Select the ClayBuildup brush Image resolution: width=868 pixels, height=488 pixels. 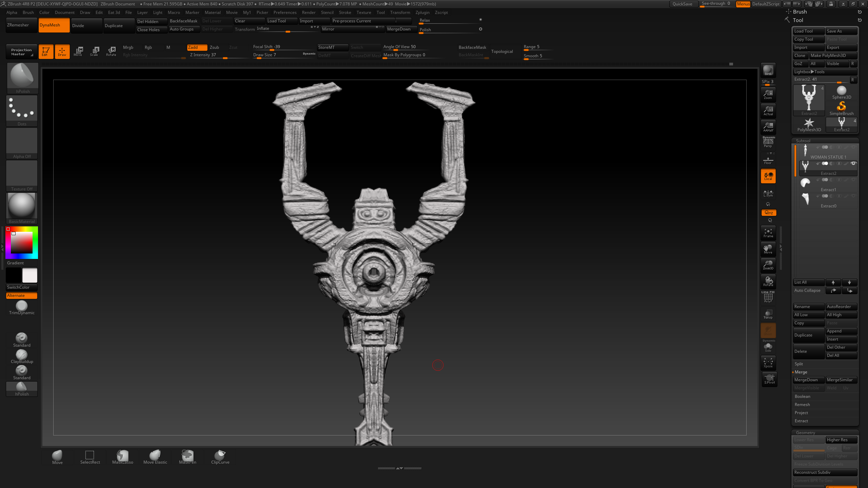[x=22, y=356]
